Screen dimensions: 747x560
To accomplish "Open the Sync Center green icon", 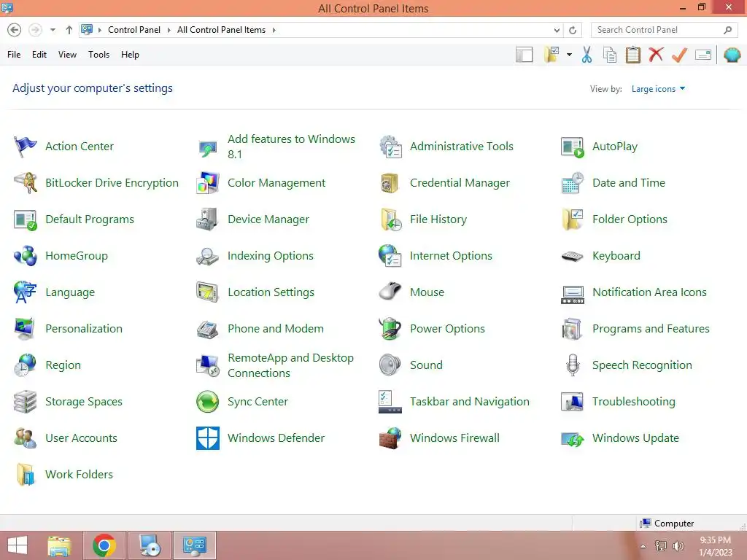I will [x=208, y=402].
